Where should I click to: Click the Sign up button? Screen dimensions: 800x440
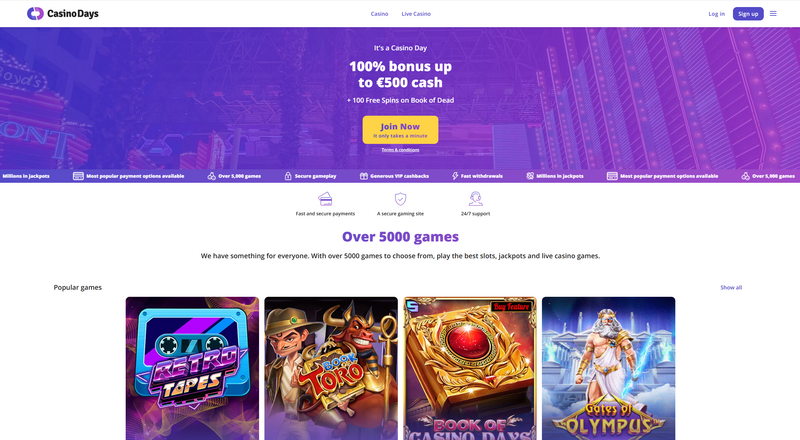(x=748, y=14)
